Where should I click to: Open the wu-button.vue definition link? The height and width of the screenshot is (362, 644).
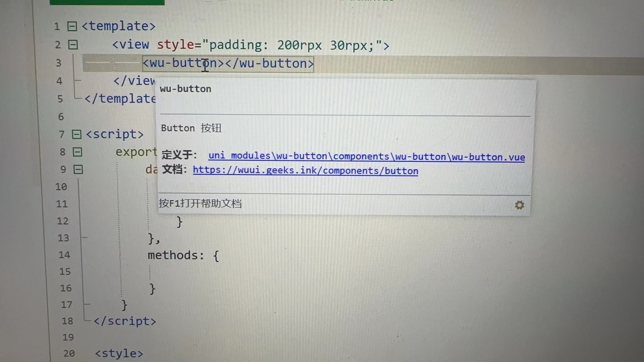[367, 156]
